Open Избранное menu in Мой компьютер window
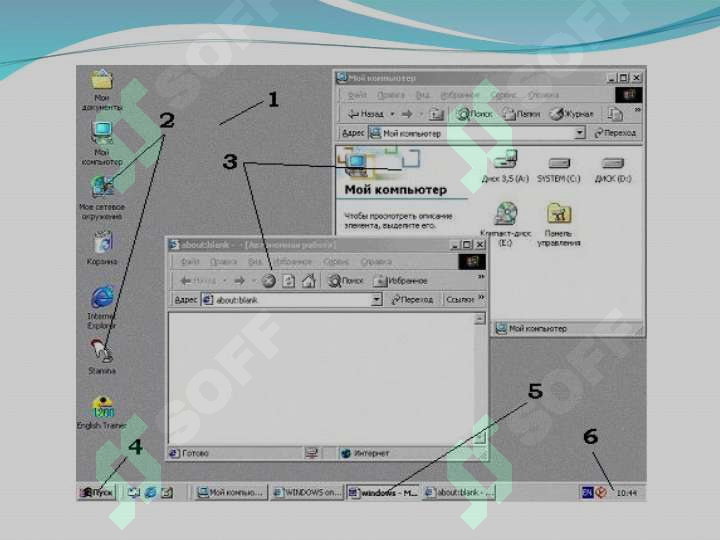The height and width of the screenshot is (540, 720). 460,95
